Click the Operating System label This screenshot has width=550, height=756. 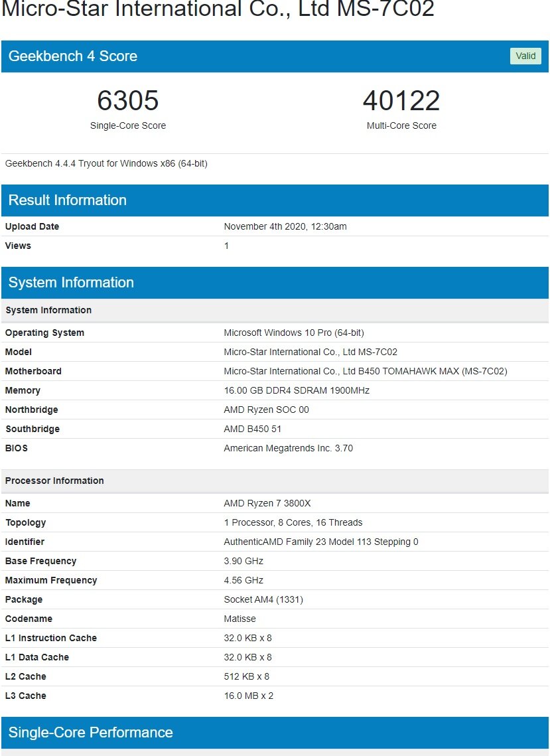click(44, 333)
